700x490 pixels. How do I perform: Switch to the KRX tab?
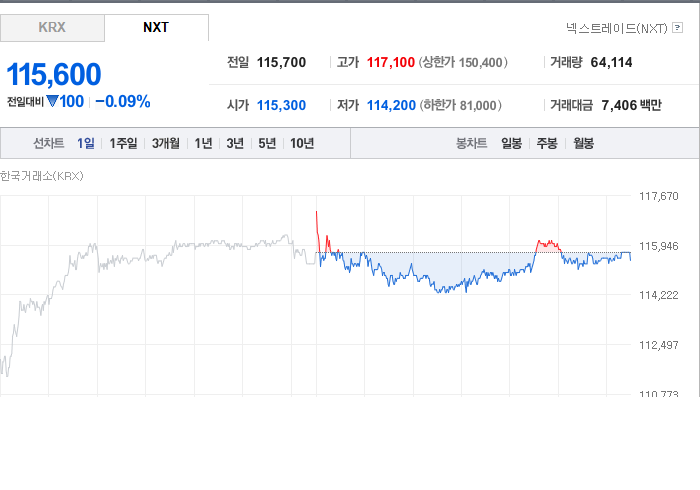tap(52, 28)
